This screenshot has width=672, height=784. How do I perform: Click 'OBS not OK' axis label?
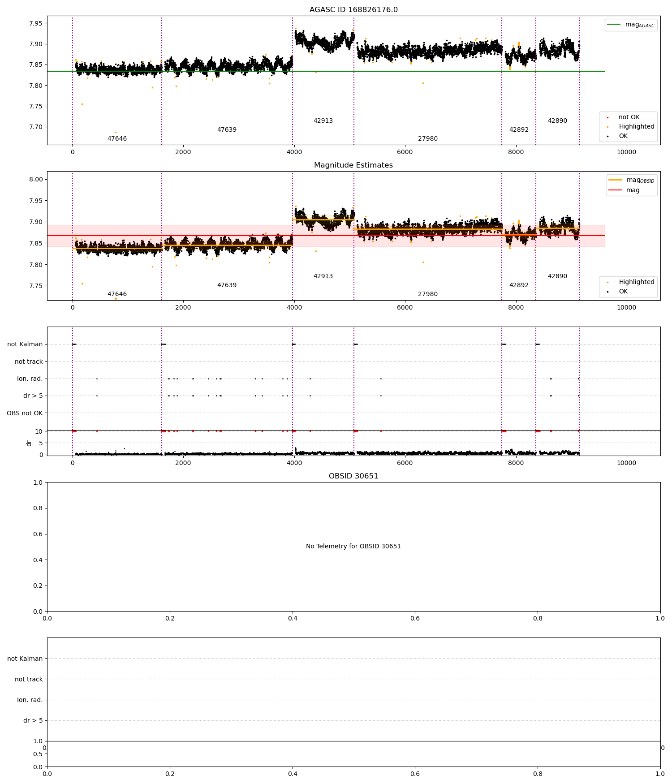[x=25, y=413]
